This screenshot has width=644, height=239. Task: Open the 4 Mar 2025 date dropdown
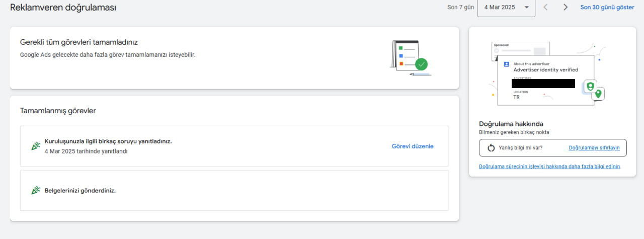[506, 8]
